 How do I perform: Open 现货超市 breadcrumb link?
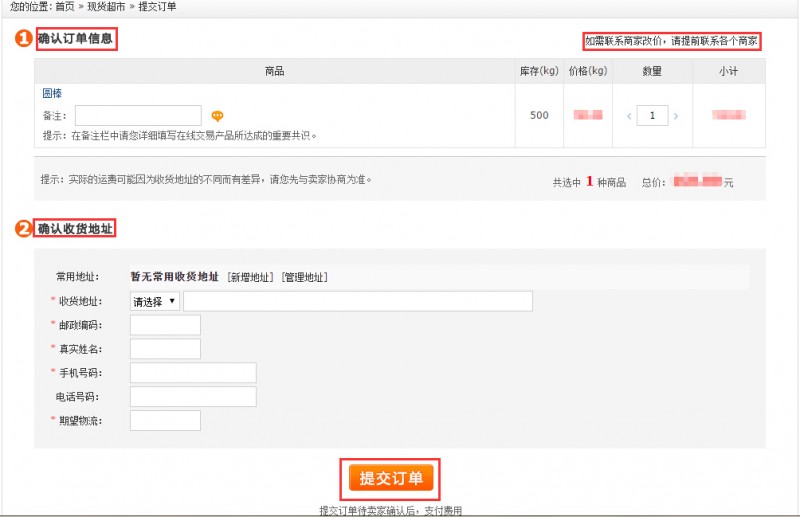tap(107, 6)
